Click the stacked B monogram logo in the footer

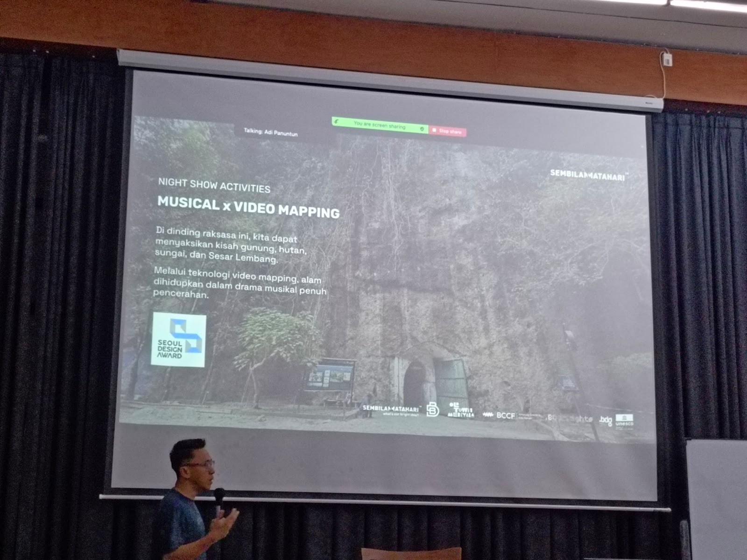click(433, 410)
